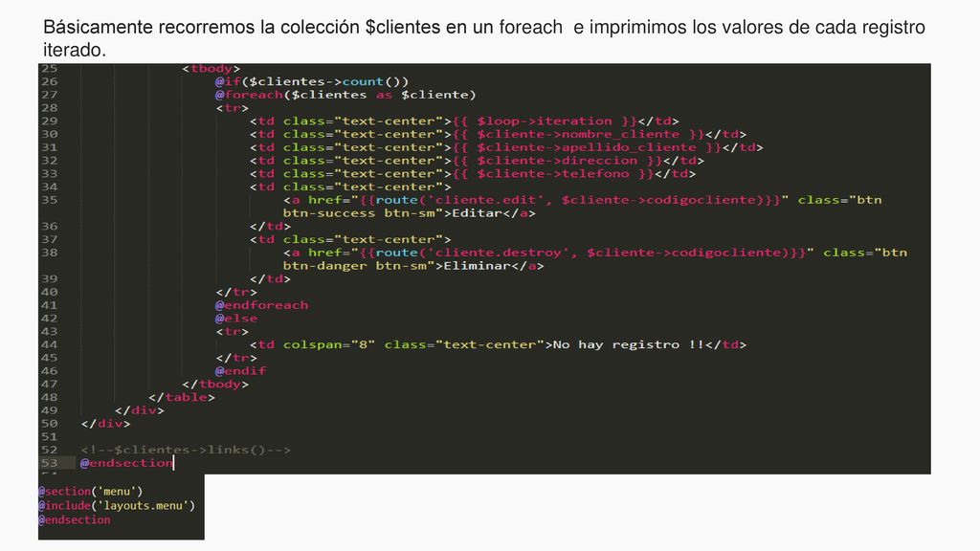Image resolution: width=980 pixels, height=551 pixels.
Task: Click the Editar anchor text
Action: tap(477, 213)
